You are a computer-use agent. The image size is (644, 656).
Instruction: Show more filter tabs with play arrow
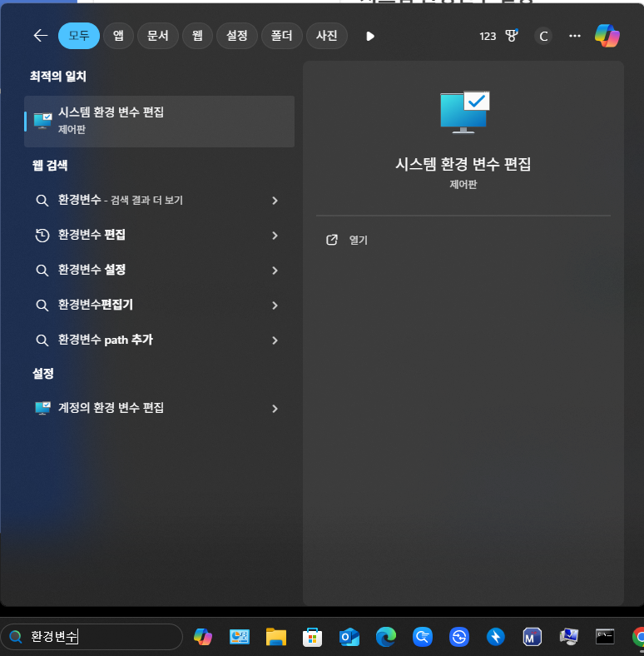point(370,37)
